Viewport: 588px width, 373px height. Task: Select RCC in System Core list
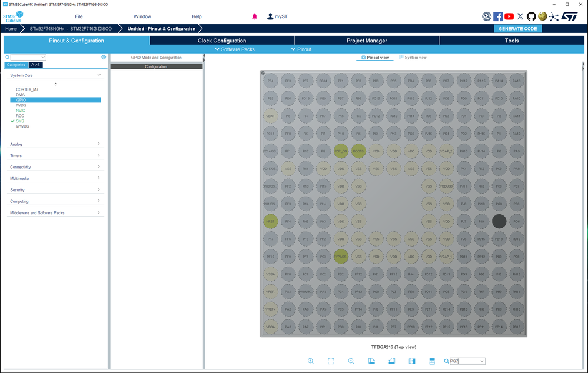click(20, 116)
